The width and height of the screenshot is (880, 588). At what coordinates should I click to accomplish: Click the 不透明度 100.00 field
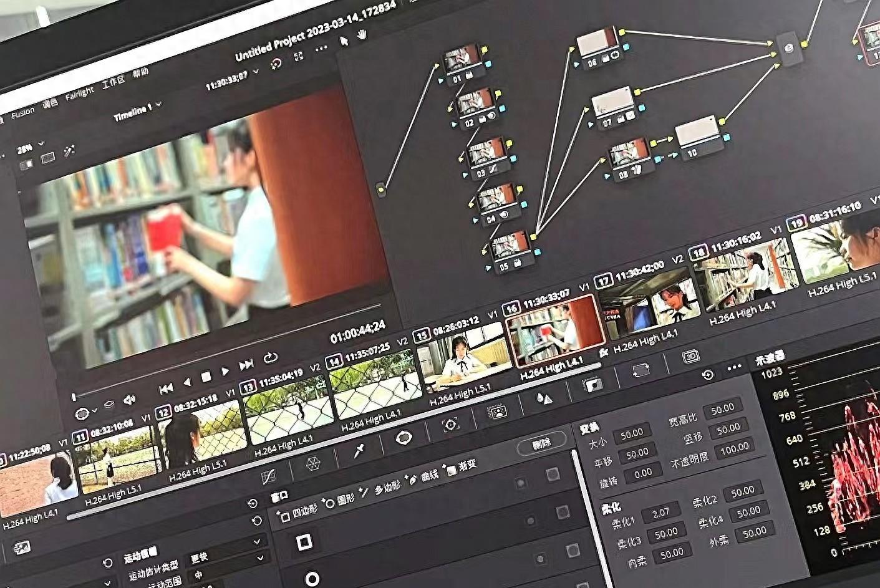coord(734,448)
